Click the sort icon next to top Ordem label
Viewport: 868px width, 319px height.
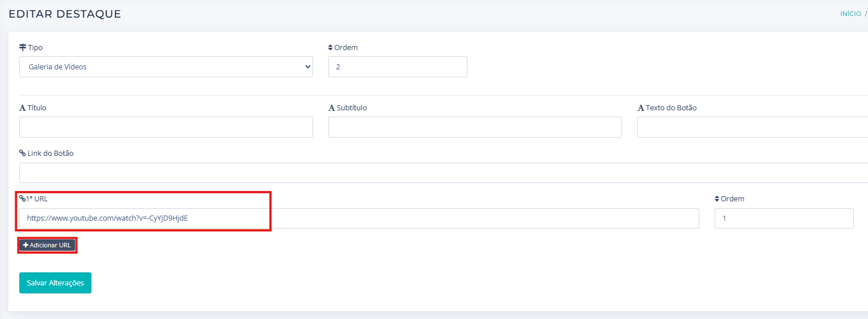(331, 48)
